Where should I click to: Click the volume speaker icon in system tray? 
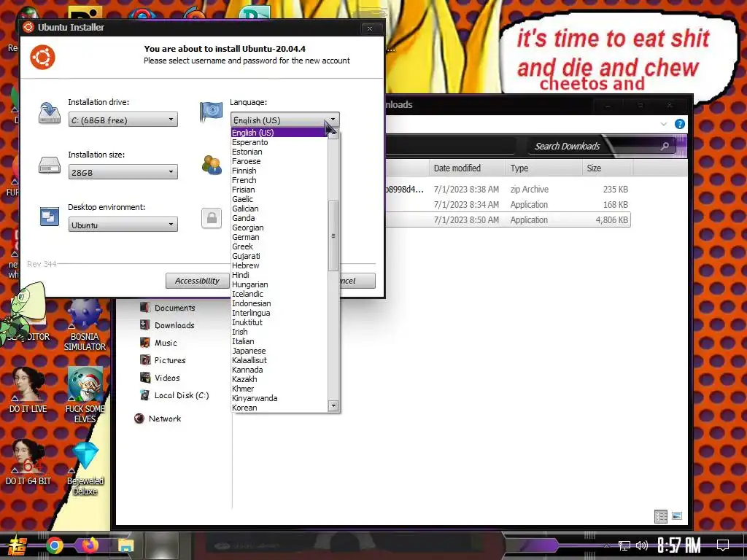pyautogui.click(x=642, y=545)
